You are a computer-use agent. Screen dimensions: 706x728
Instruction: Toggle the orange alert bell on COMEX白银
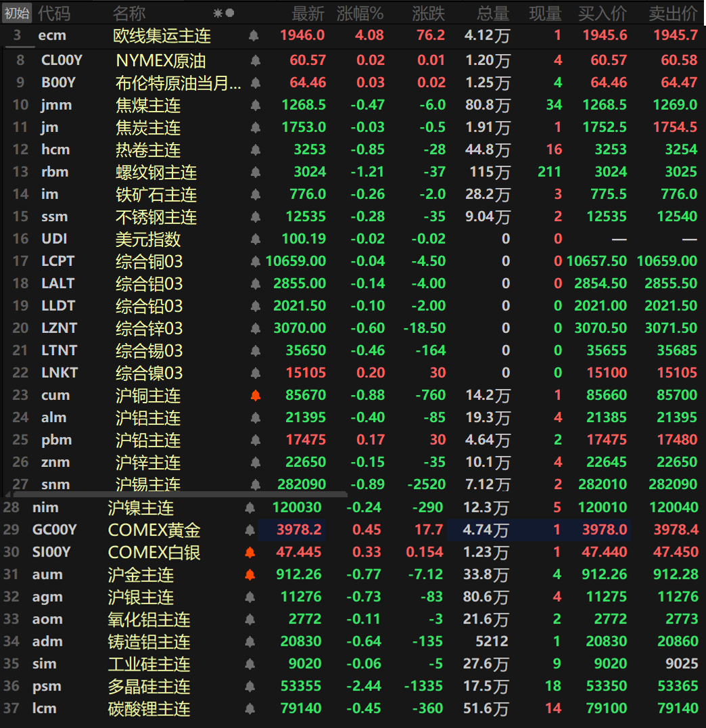pyautogui.click(x=250, y=552)
